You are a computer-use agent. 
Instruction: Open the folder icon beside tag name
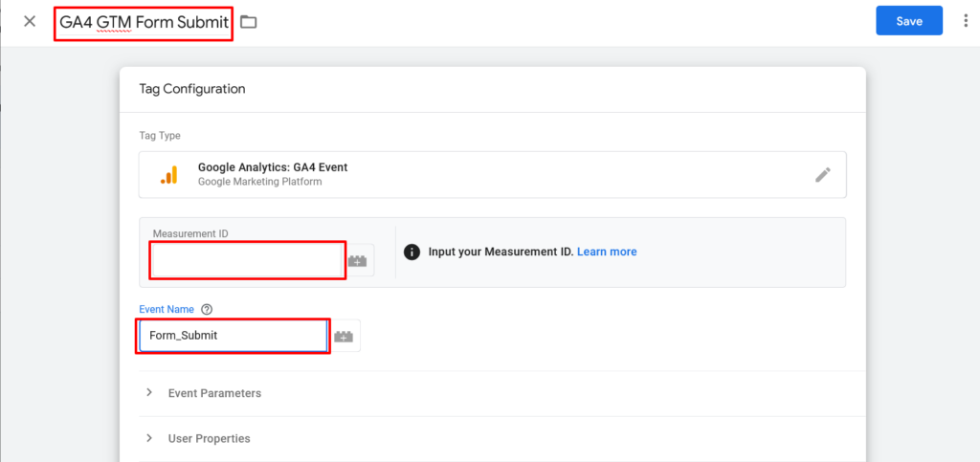click(x=249, y=22)
